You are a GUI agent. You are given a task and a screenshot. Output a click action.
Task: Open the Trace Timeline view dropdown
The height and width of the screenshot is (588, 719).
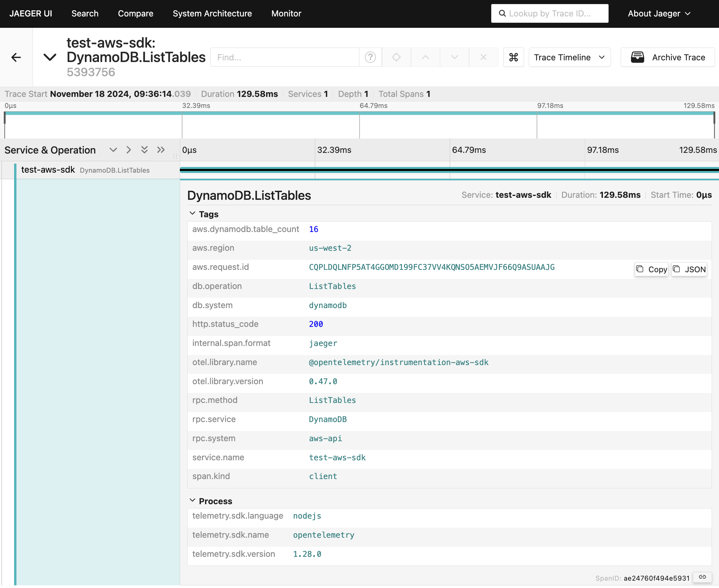pyautogui.click(x=569, y=57)
